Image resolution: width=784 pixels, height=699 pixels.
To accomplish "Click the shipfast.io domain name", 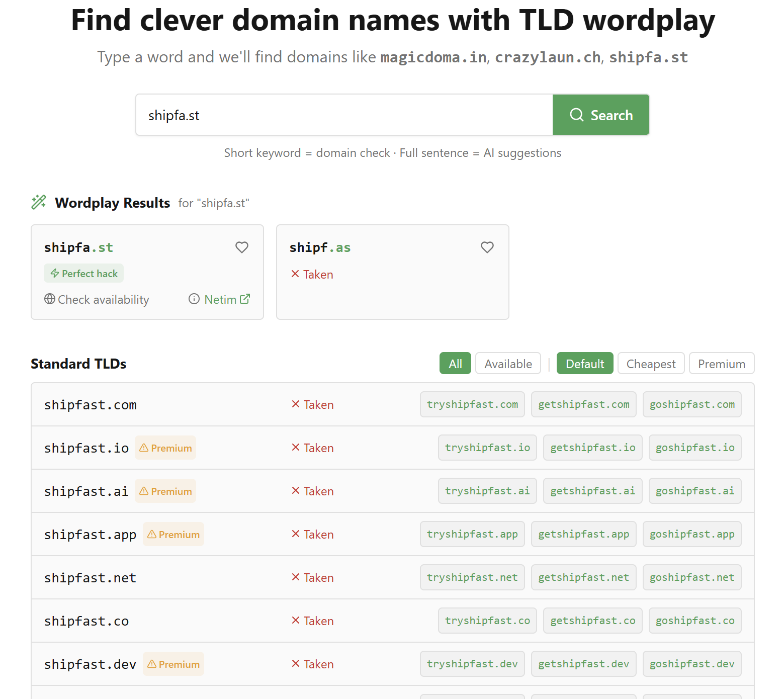I will [x=86, y=448].
